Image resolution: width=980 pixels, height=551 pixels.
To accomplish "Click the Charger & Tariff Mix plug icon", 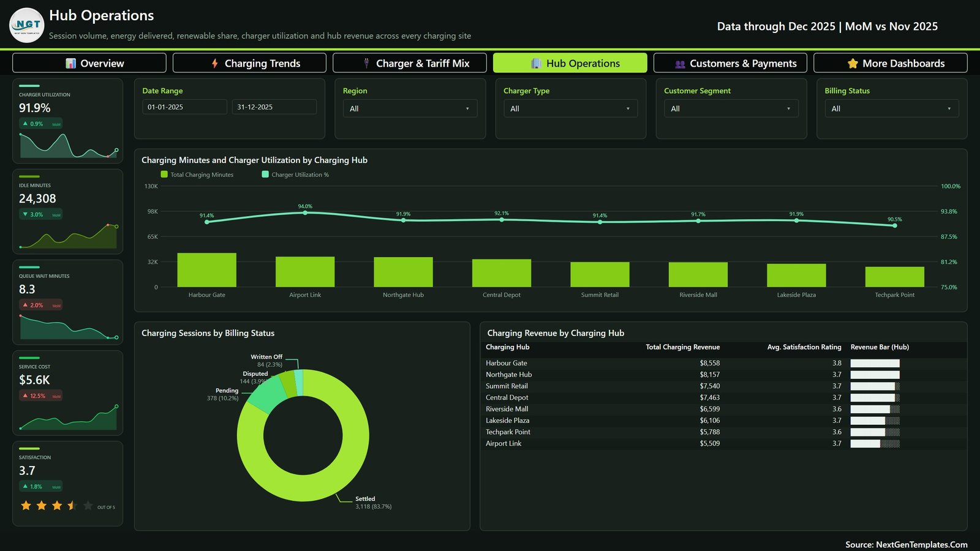I will (x=366, y=63).
